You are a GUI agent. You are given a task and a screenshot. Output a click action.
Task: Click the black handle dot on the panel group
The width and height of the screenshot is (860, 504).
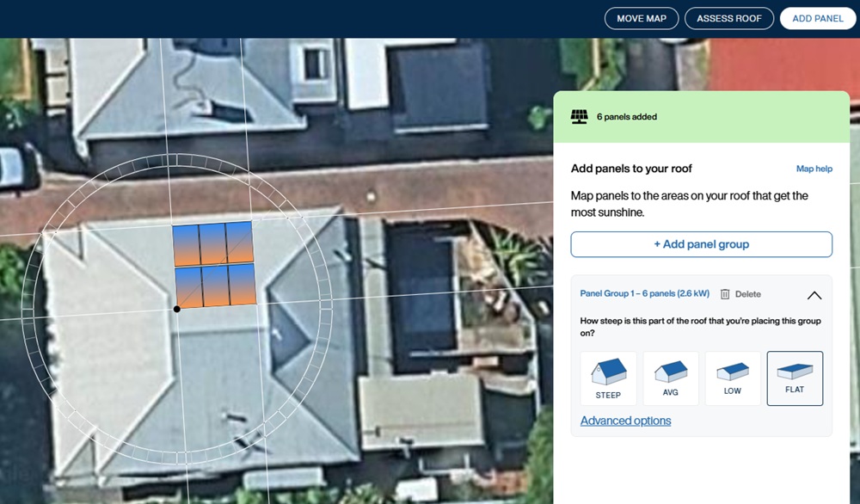tap(176, 310)
